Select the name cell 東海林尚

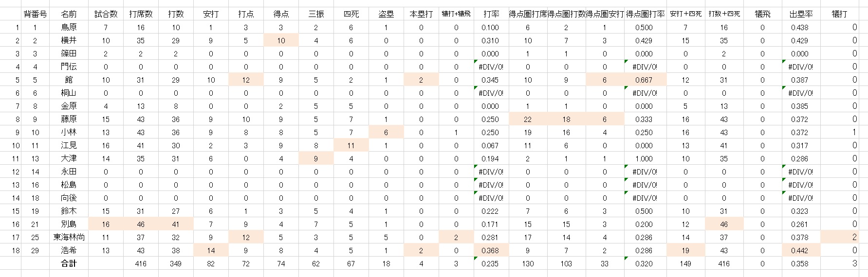click(69, 237)
